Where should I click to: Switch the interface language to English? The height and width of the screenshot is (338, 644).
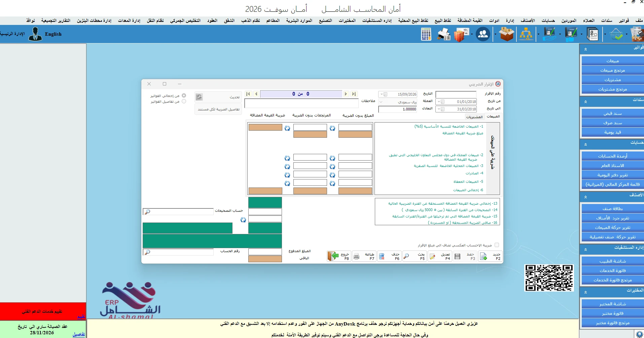tap(53, 34)
